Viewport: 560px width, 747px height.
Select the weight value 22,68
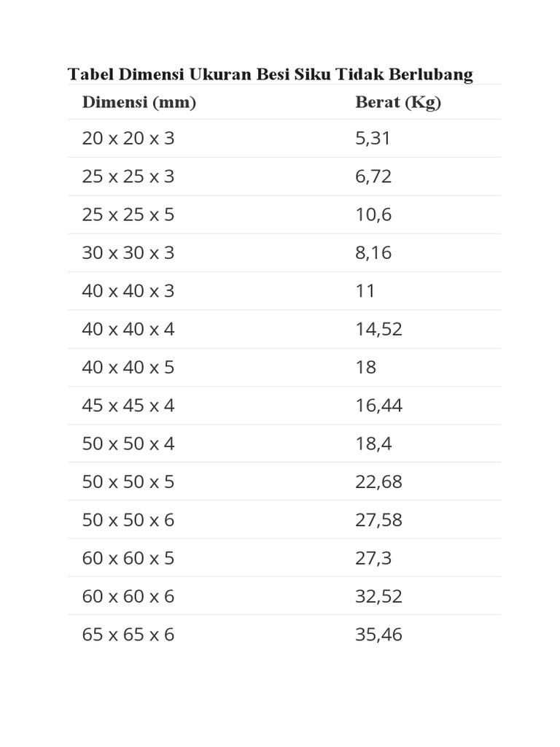(378, 481)
